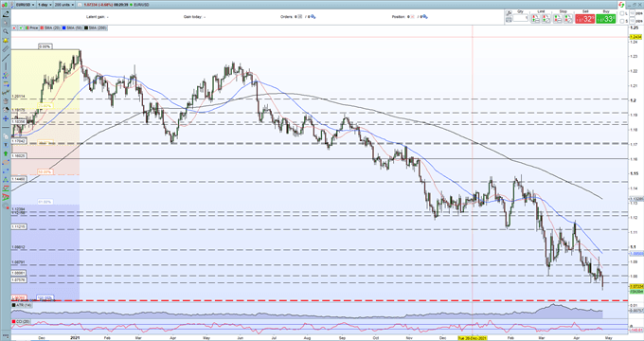This screenshot has width=644, height=341.
Task: Open the 1 day timeframe dropdown
Action: point(44,5)
